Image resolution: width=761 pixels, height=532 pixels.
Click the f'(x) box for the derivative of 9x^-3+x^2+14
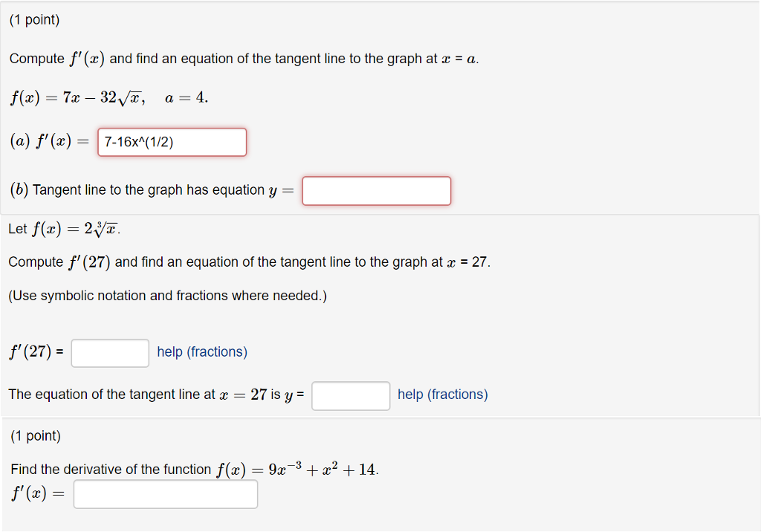click(x=165, y=493)
